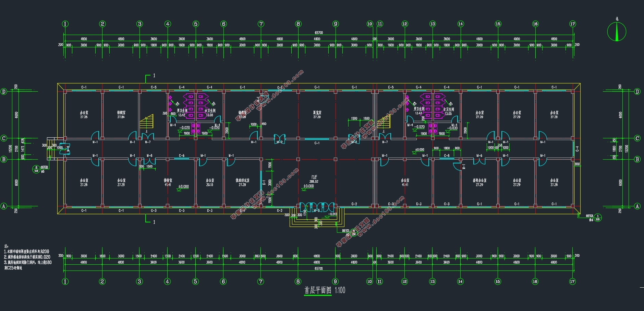This screenshot has width=644, height=311.
Task: Select axis bubble B on the right side
Action: 637,159
